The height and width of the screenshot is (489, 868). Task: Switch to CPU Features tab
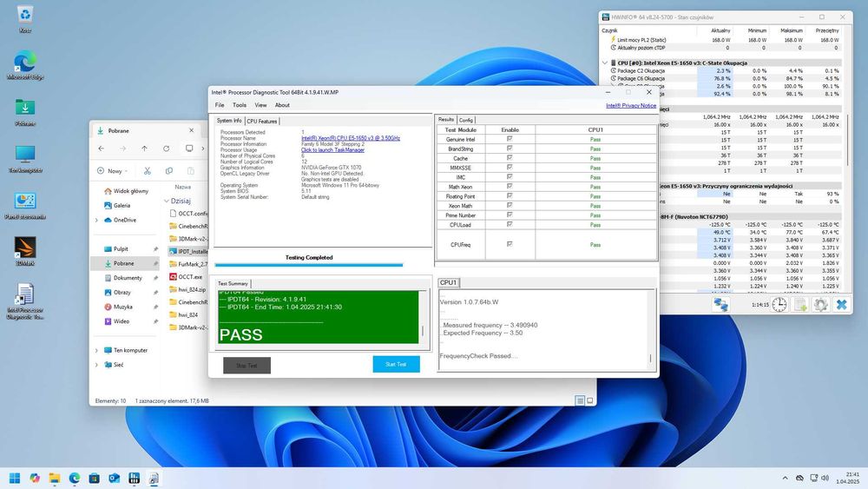(x=262, y=121)
